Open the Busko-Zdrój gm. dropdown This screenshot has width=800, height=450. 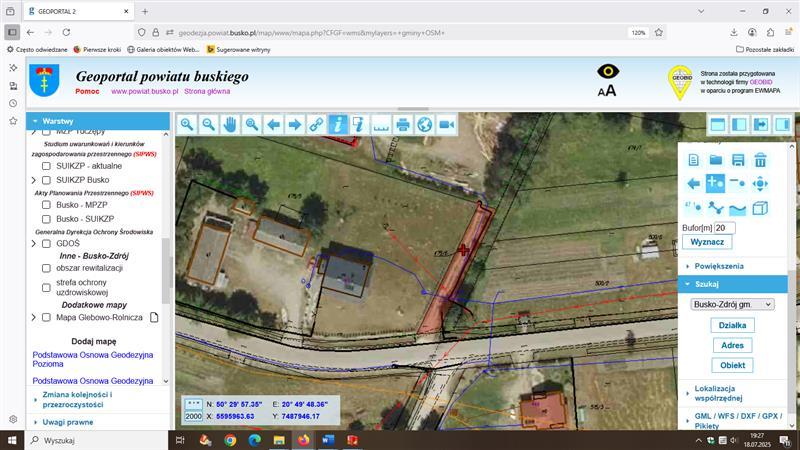(732, 303)
